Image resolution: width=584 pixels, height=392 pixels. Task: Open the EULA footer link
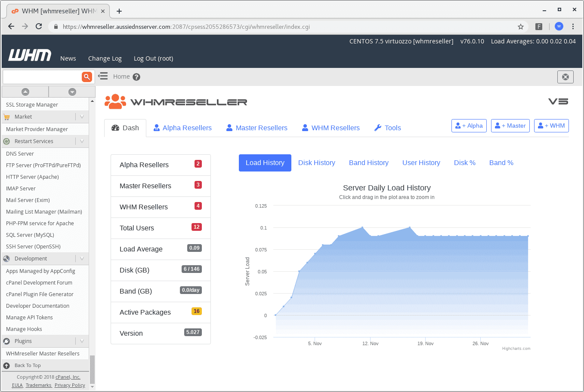(x=17, y=385)
